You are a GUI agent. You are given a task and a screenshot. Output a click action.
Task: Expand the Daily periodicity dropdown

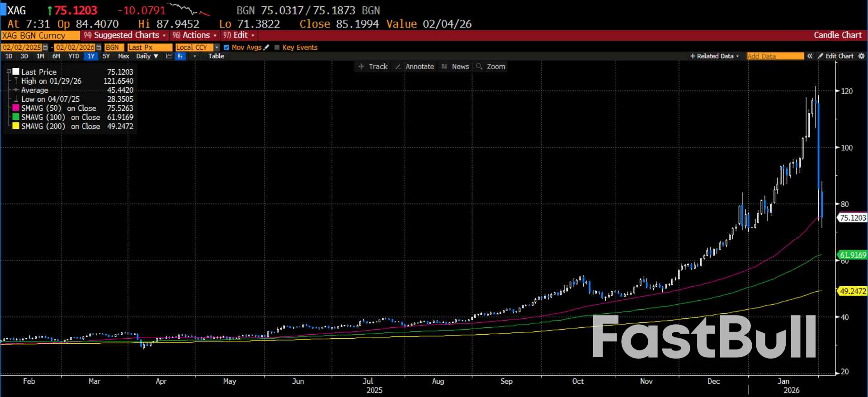pyautogui.click(x=147, y=56)
